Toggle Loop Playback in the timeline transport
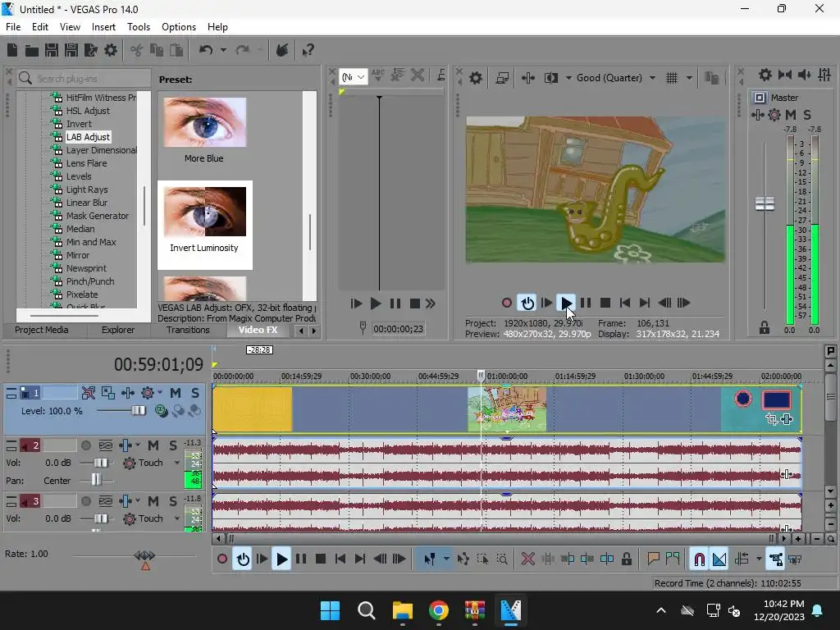 [x=243, y=559]
